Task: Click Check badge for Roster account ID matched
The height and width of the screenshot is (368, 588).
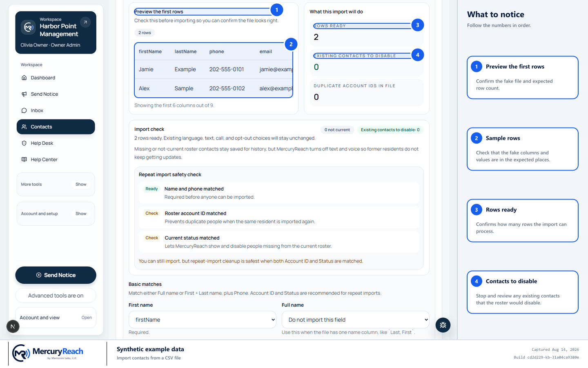Action: 152,213
